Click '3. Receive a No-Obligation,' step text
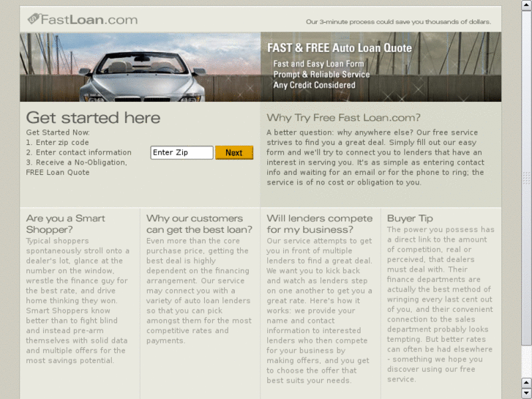Screen dimensions: 532x399 click(x=77, y=163)
